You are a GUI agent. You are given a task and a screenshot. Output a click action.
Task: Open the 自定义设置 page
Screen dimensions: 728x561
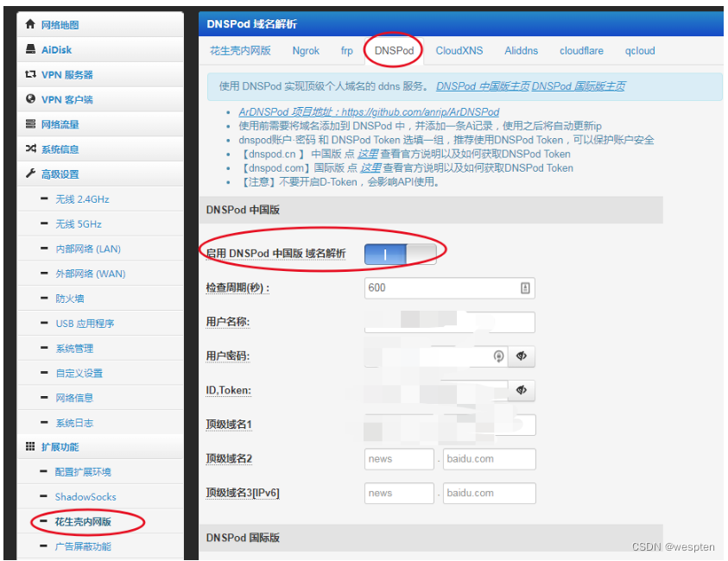(x=79, y=373)
